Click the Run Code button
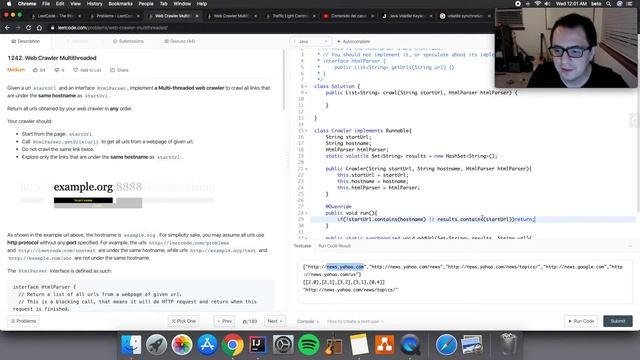The image size is (640, 360). (x=581, y=321)
